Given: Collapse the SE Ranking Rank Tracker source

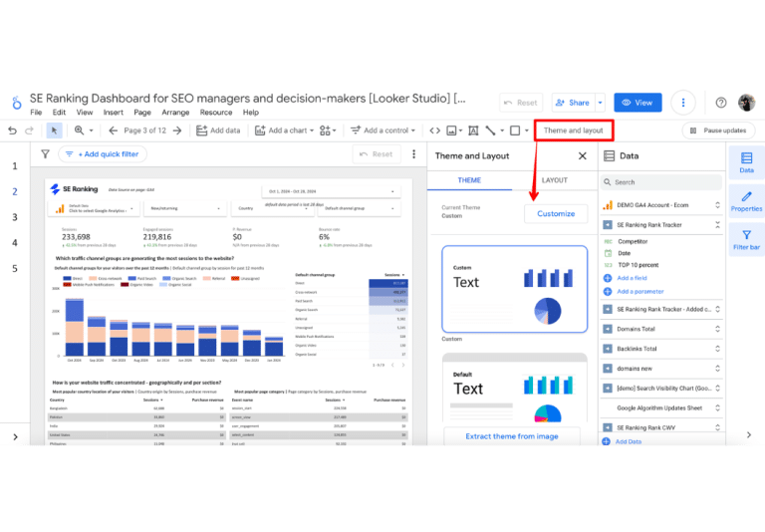Looking at the screenshot, I should pos(717,225).
